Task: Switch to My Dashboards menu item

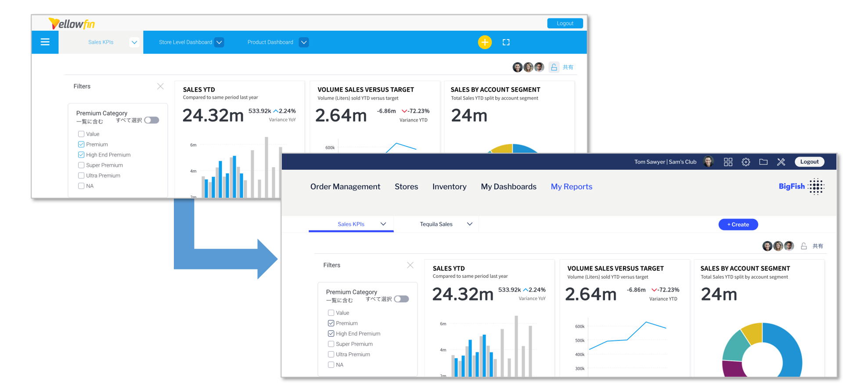Action: 508,187
